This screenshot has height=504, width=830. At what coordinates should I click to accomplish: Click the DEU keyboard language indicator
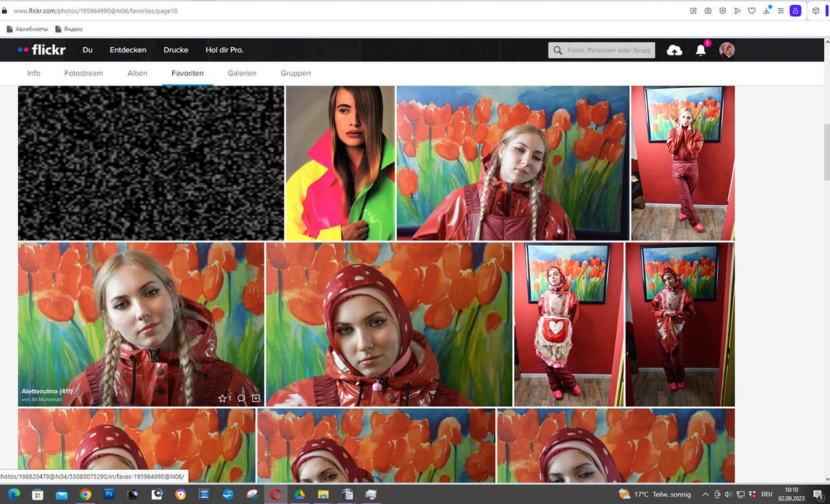click(x=766, y=494)
